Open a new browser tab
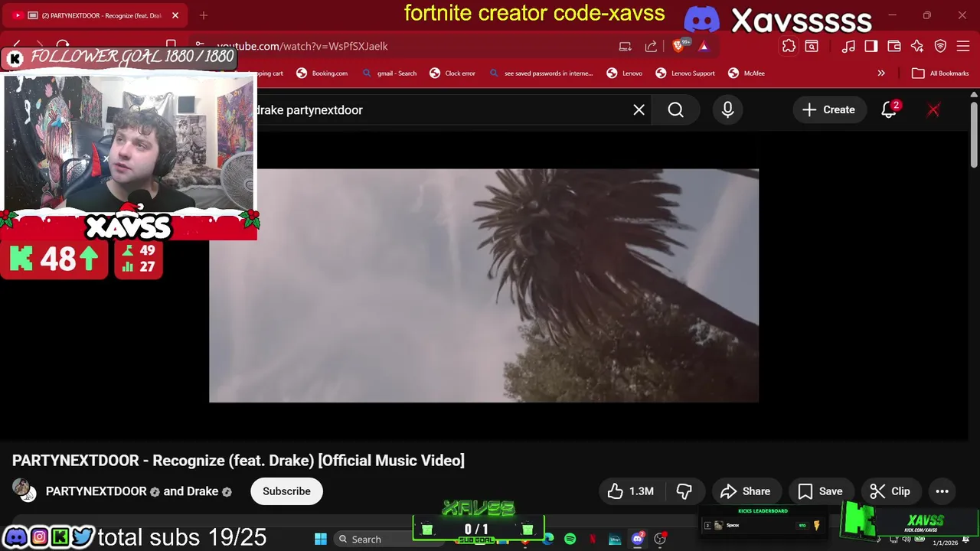 click(x=204, y=15)
